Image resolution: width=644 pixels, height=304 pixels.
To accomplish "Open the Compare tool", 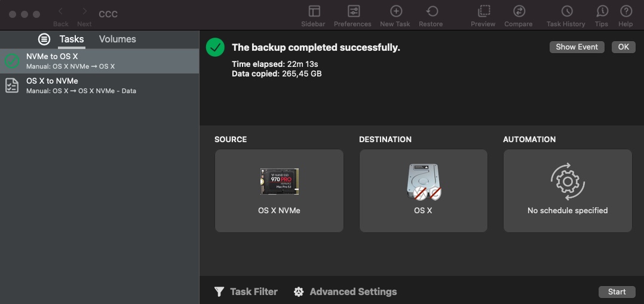I will point(519,11).
